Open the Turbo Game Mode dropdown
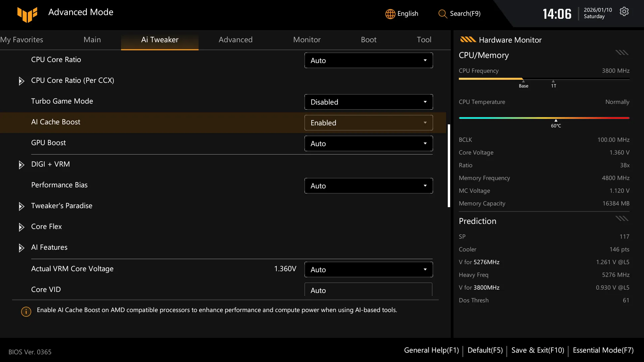 pyautogui.click(x=369, y=102)
